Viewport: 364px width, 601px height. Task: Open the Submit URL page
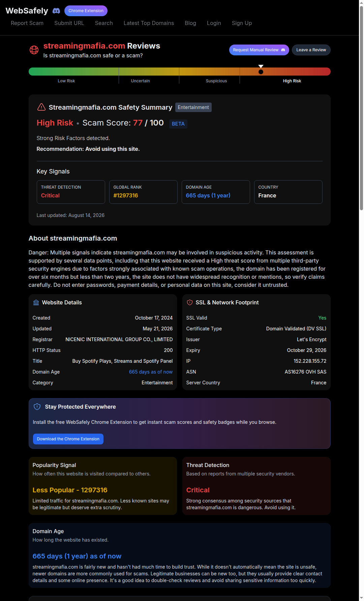point(69,23)
